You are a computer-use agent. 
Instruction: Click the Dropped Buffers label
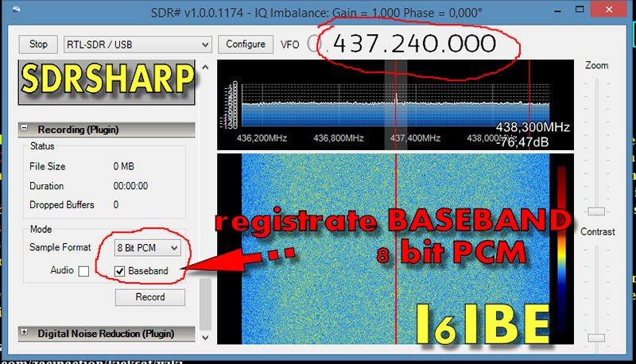pos(62,205)
